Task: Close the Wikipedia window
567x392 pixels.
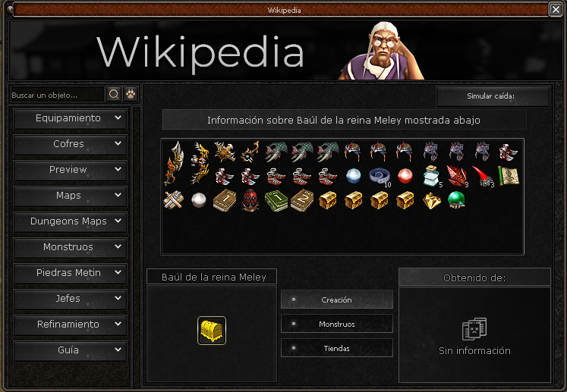Action: click(556, 9)
